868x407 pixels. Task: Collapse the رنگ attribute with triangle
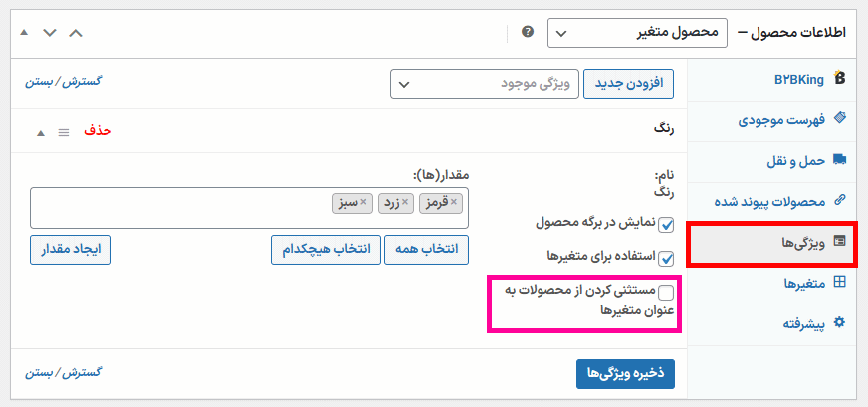coord(41,132)
